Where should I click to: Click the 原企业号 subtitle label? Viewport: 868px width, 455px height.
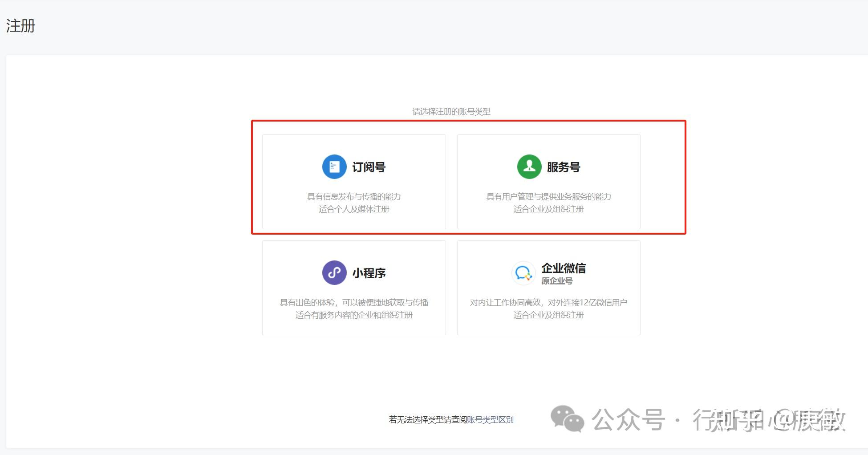(557, 281)
